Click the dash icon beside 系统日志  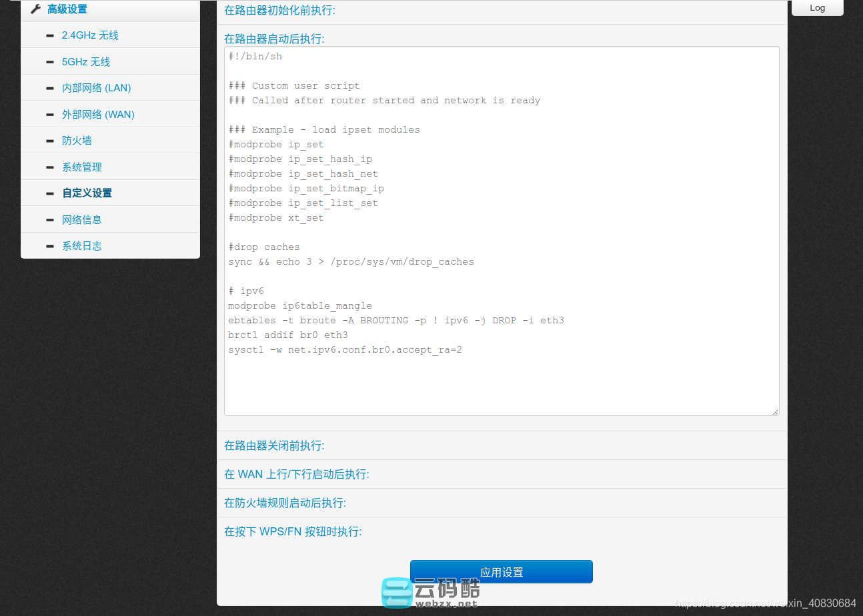[50, 246]
